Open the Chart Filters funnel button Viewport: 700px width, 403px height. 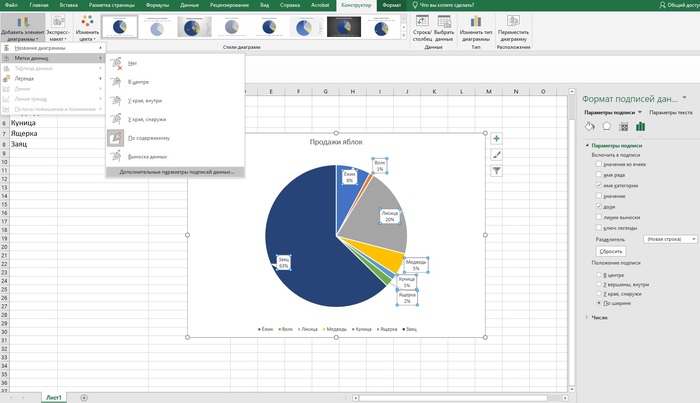point(496,171)
